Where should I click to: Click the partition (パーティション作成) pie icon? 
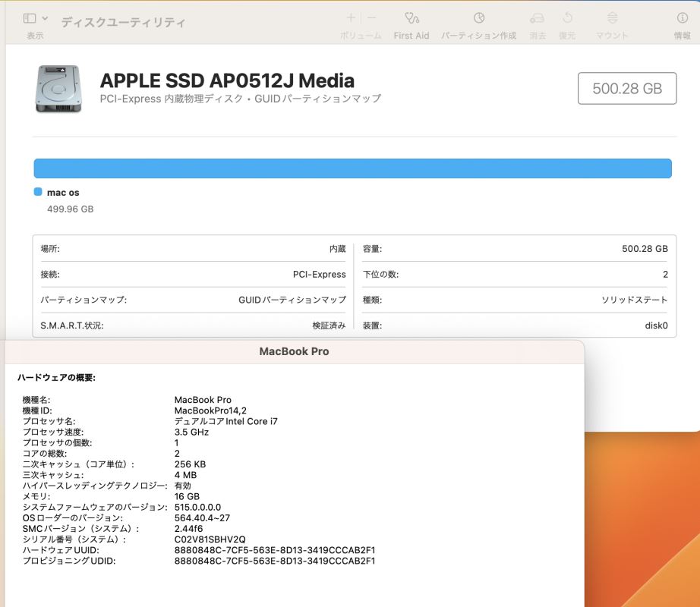(478, 17)
